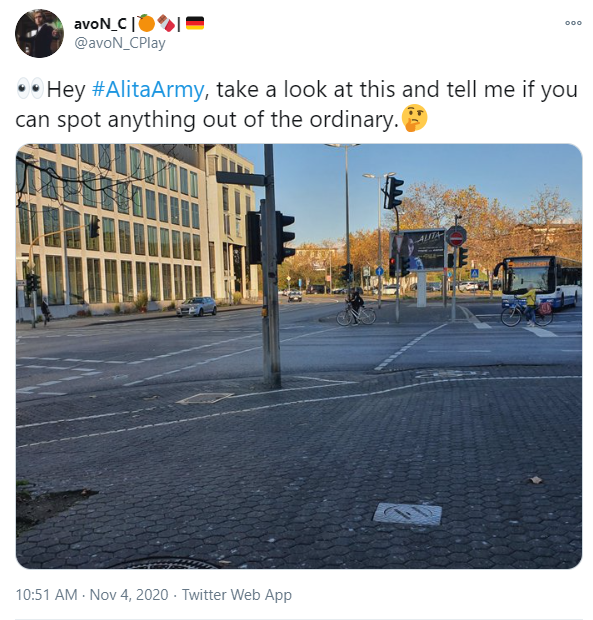593x620 pixels.
Task: Click the blue and white bus in photo
Action: click(x=540, y=281)
